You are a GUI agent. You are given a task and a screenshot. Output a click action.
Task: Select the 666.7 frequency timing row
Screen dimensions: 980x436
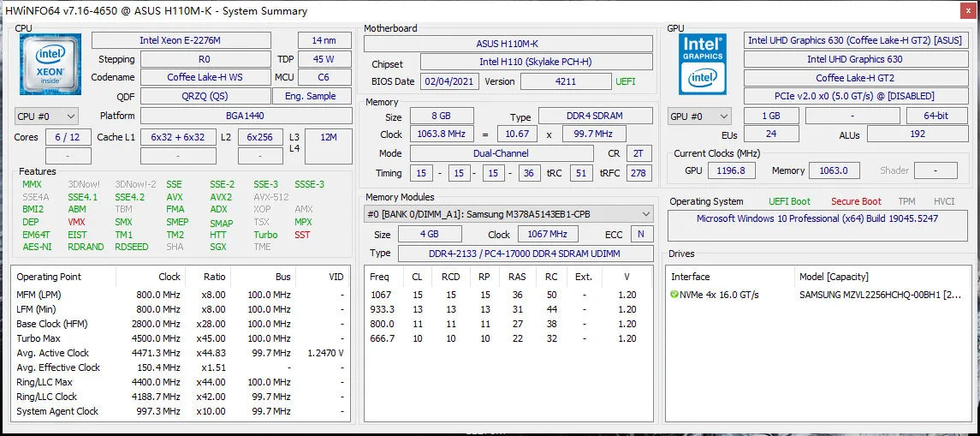tap(508, 338)
